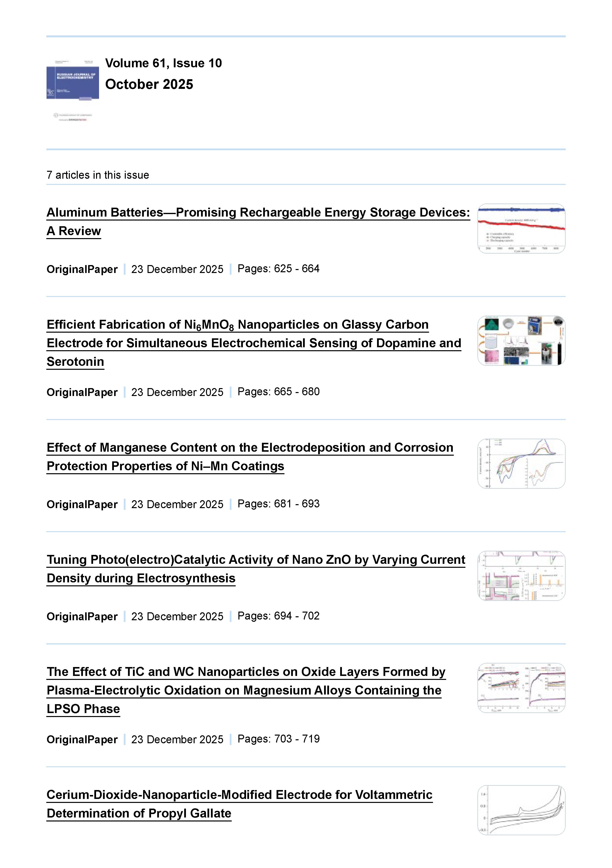Click the 'Pages: 625 - 664' text
The image size is (612, 868).
(x=278, y=269)
